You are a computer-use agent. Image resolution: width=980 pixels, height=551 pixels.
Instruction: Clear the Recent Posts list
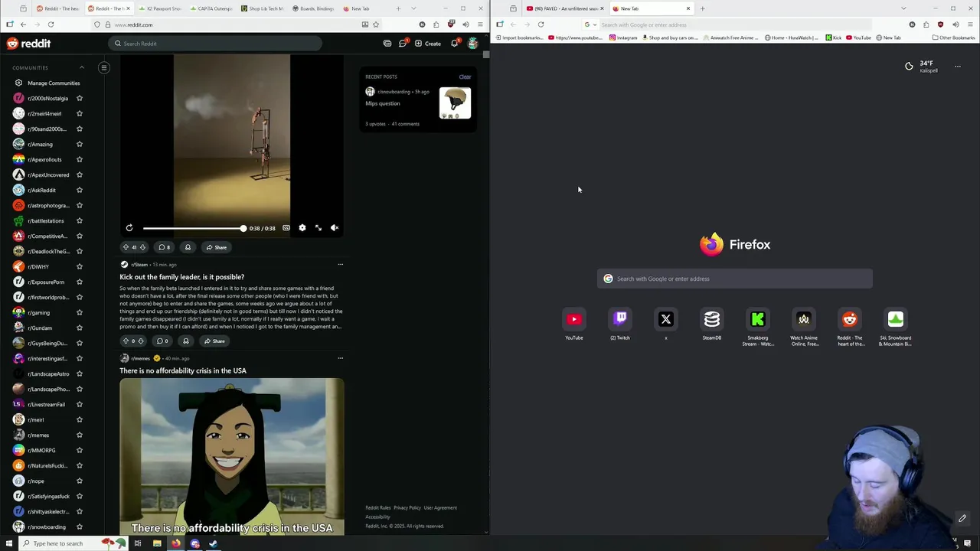coord(465,77)
